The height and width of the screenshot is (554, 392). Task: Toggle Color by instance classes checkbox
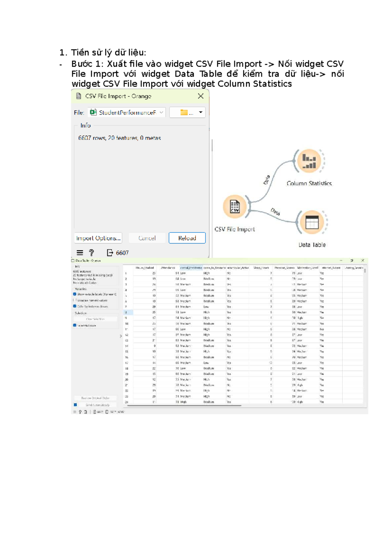pos(75,306)
